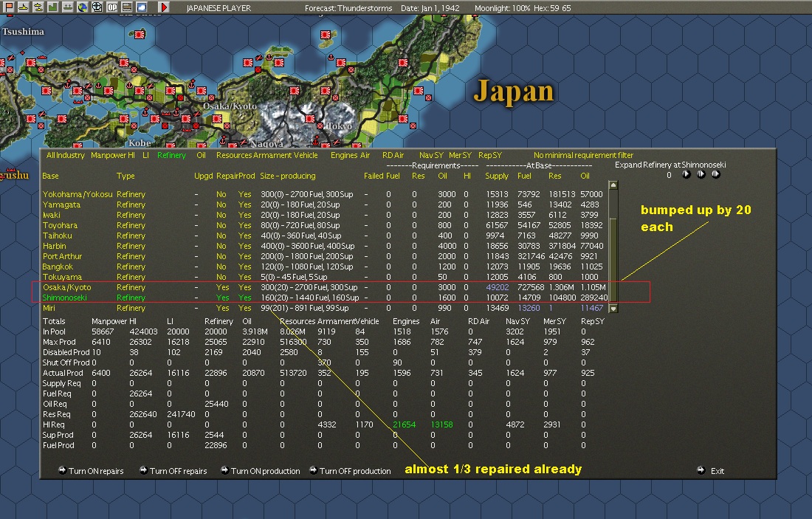The height and width of the screenshot is (519, 812).
Task: Click the list scrollbar up arrow
Action: pyautogui.click(x=613, y=185)
